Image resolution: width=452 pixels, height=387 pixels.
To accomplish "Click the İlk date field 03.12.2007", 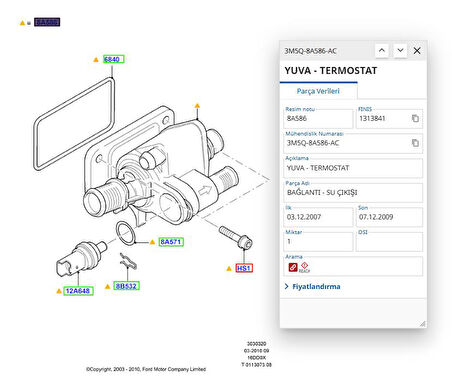I will coord(318,217).
